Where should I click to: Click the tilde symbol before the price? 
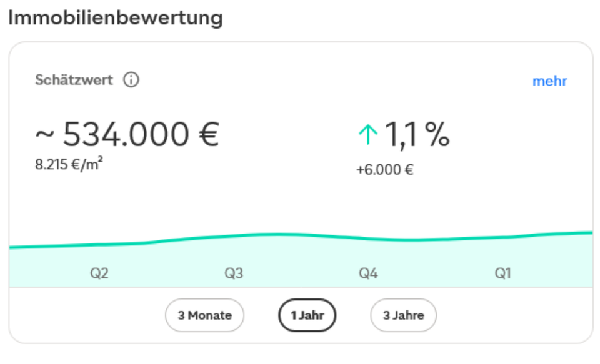point(46,135)
